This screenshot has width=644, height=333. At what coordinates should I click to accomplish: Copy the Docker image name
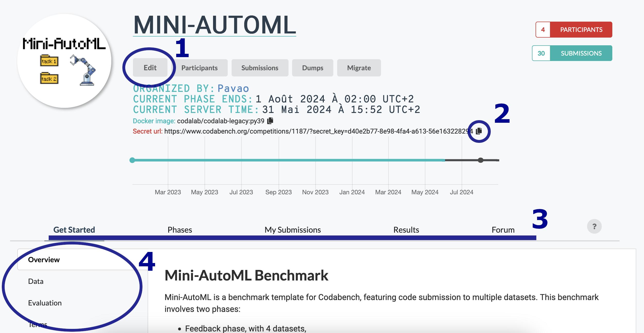coord(270,120)
